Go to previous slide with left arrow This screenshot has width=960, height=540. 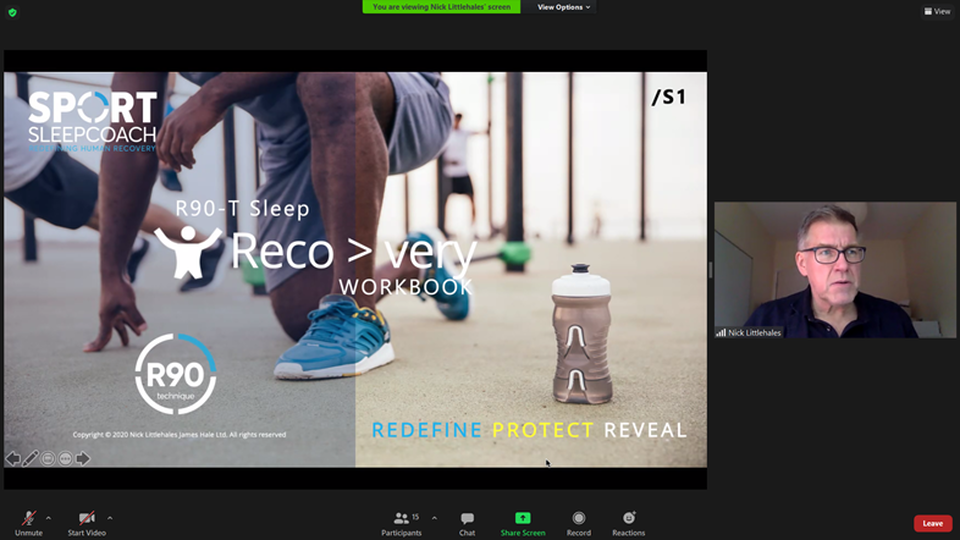pyautogui.click(x=13, y=458)
